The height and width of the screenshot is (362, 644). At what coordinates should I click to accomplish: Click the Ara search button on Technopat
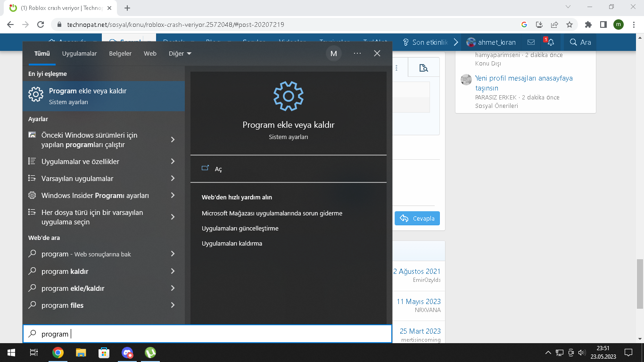580,42
